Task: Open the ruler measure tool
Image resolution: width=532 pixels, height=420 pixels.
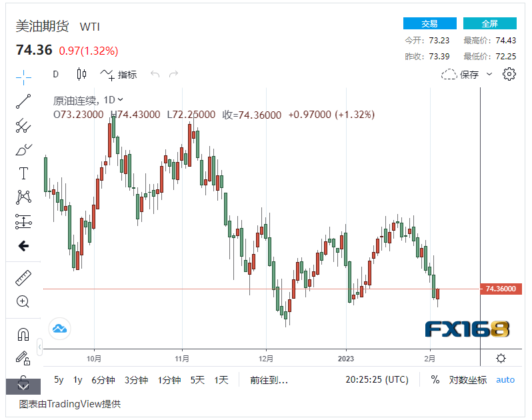Action: tap(23, 277)
